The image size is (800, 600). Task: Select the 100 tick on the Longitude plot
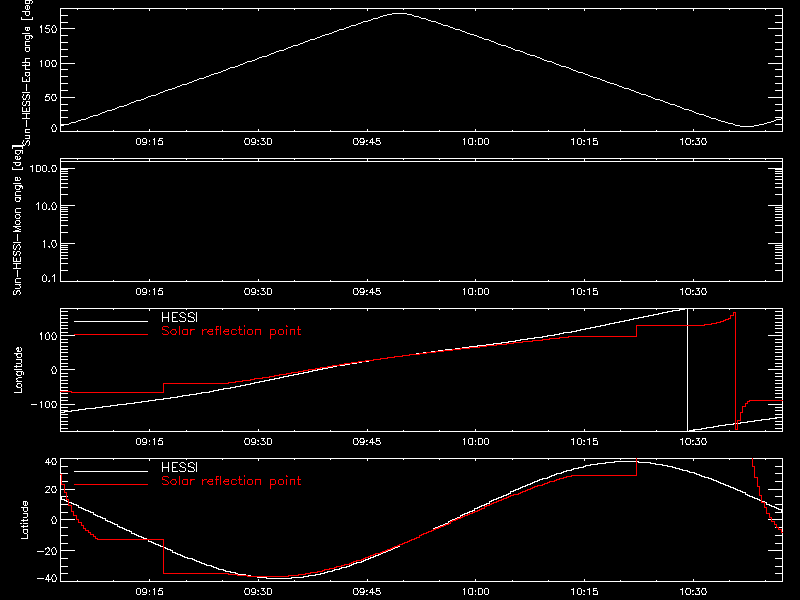[47, 336]
